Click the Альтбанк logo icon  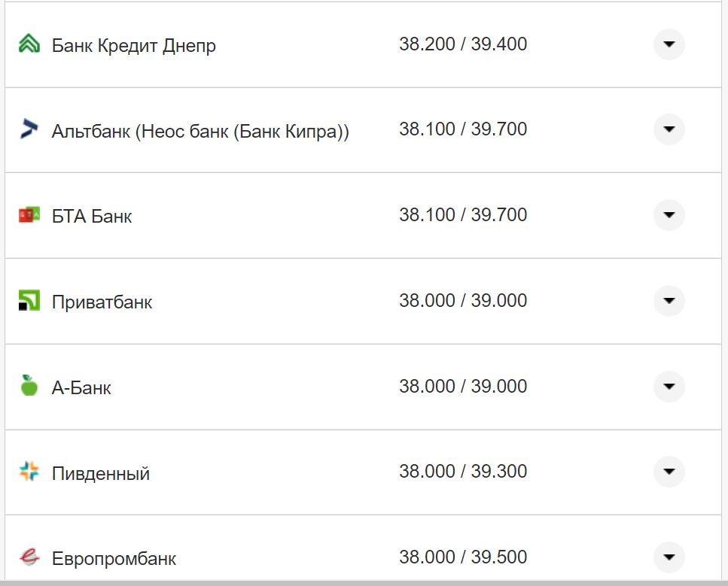click(x=29, y=129)
